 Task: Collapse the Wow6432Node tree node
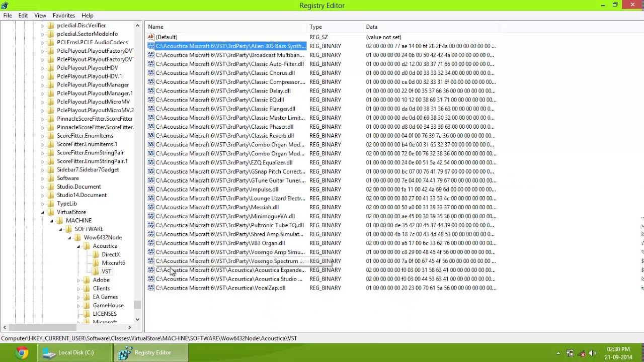point(69,238)
